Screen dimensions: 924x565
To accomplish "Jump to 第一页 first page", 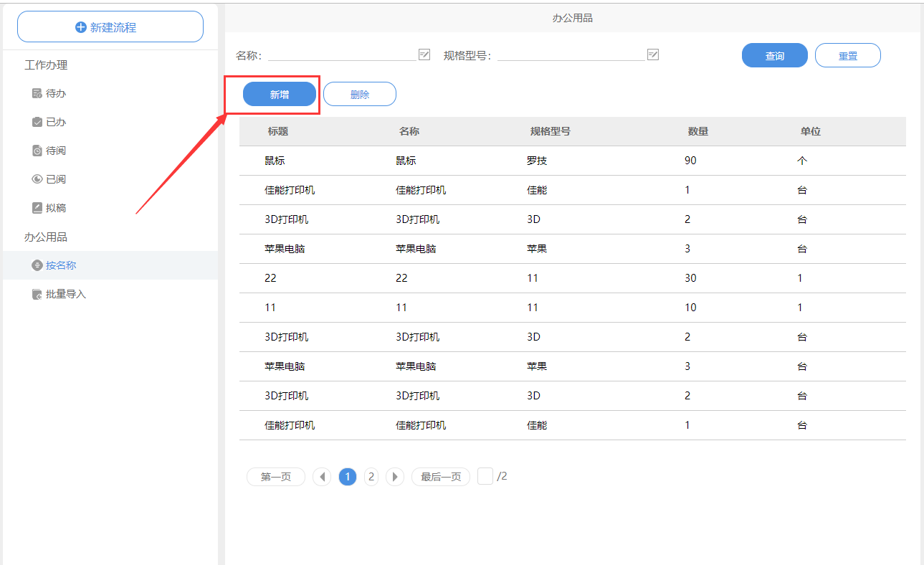I will pyautogui.click(x=276, y=477).
